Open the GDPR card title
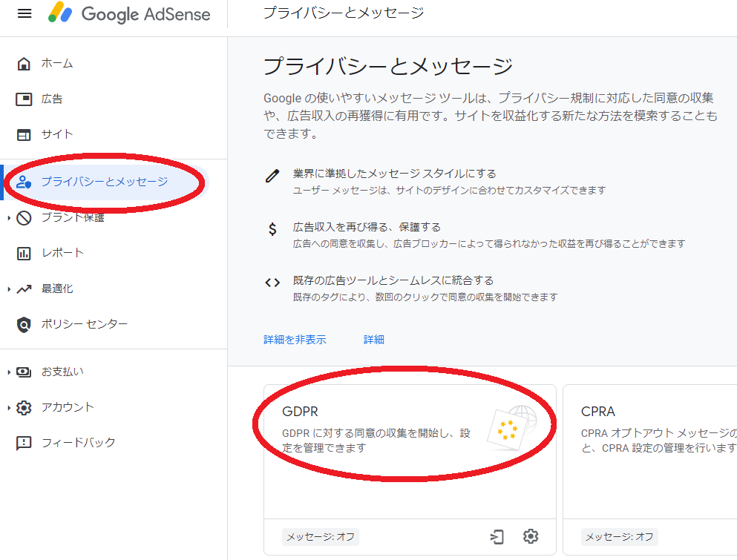The height and width of the screenshot is (560, 737). [x=300, y=412]
